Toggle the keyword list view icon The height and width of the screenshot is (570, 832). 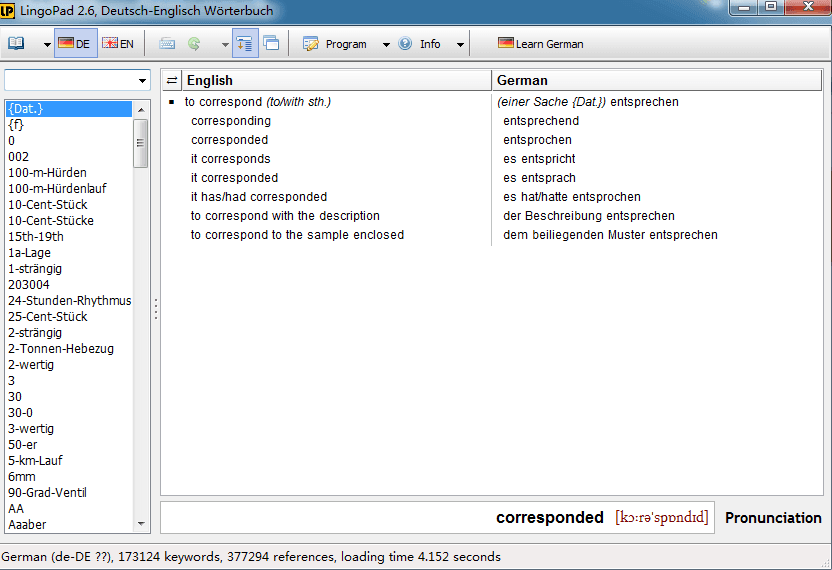(x=245, y=44)
